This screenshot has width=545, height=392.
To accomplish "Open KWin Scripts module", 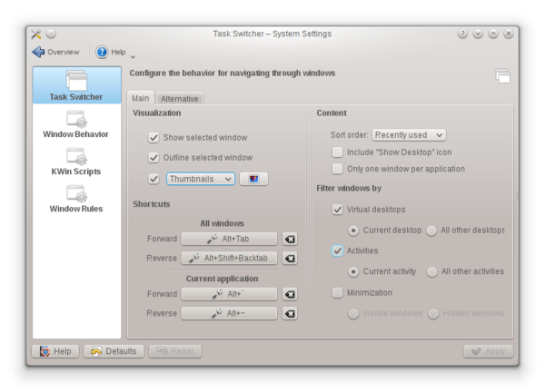I will pyautogui.click(x=76, y=162).
